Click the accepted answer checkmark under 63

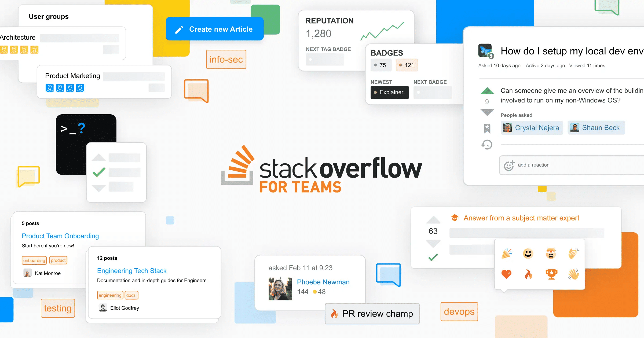click(433, 257)
